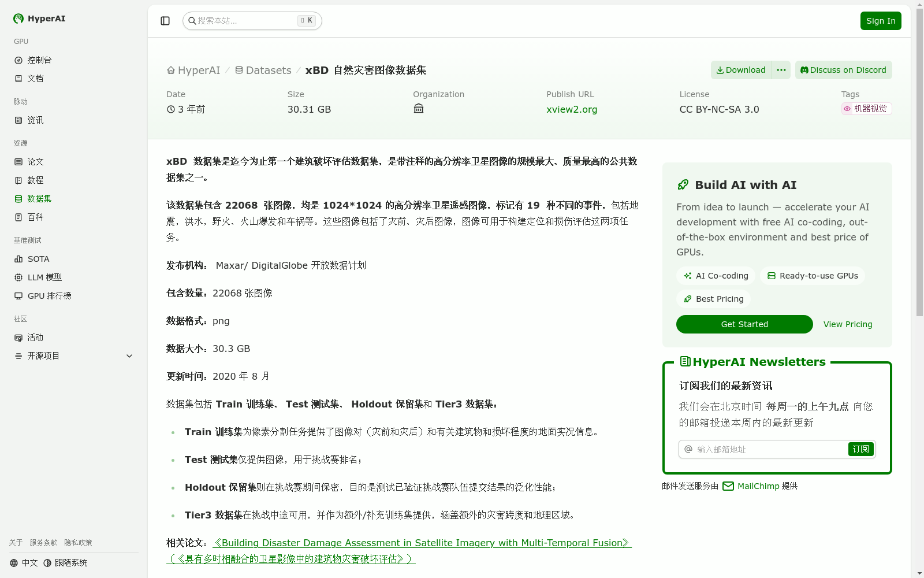Click the 订阅 subscribe button
Image resolution: width=924 pixels, height=578 pixels.
[860, 449]
